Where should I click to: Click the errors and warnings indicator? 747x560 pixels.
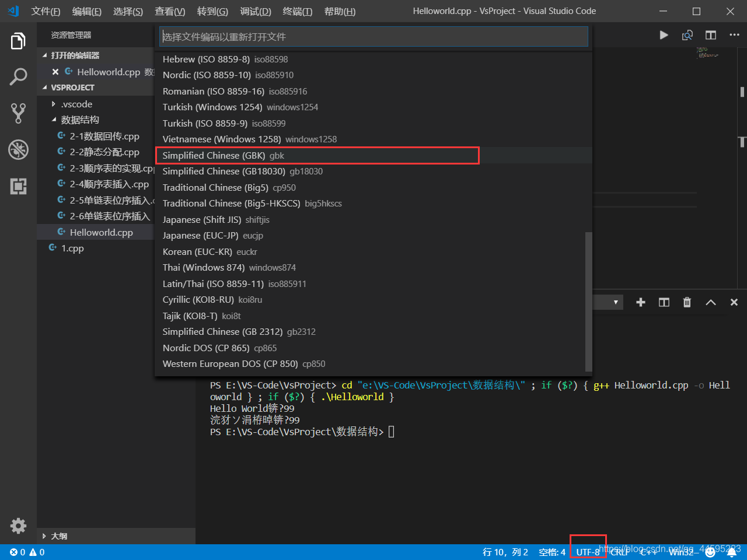click(x=27, y=552)
